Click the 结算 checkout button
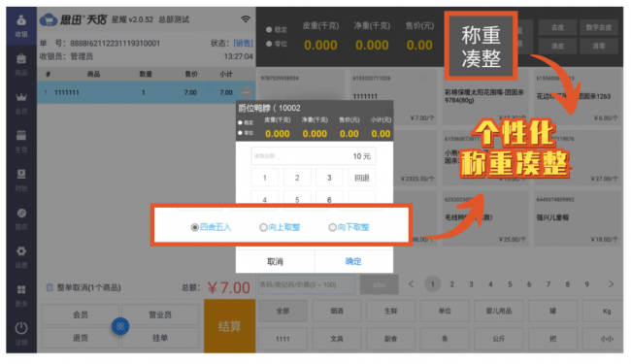 tap(230, 326)
